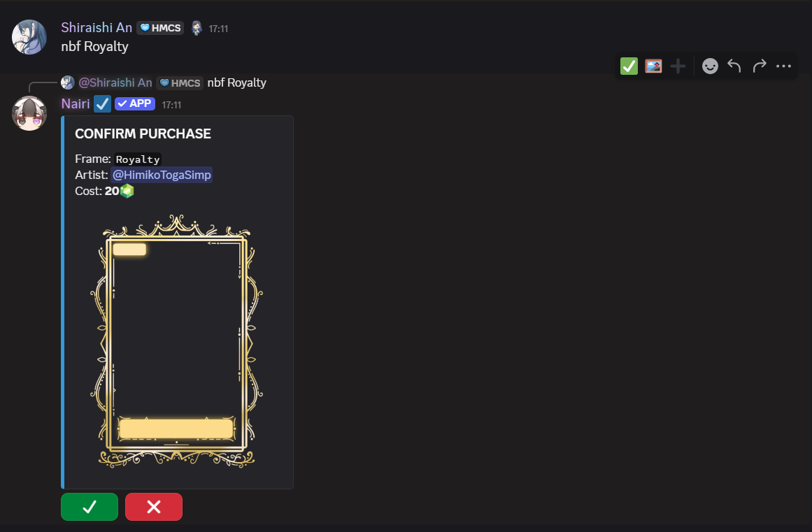Open the three-dot more options menu

pyautogui.click(x=783, y=66)
